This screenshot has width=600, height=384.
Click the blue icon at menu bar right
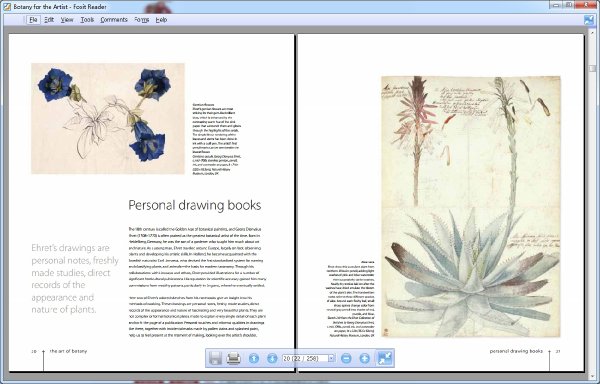click(589, 20)
